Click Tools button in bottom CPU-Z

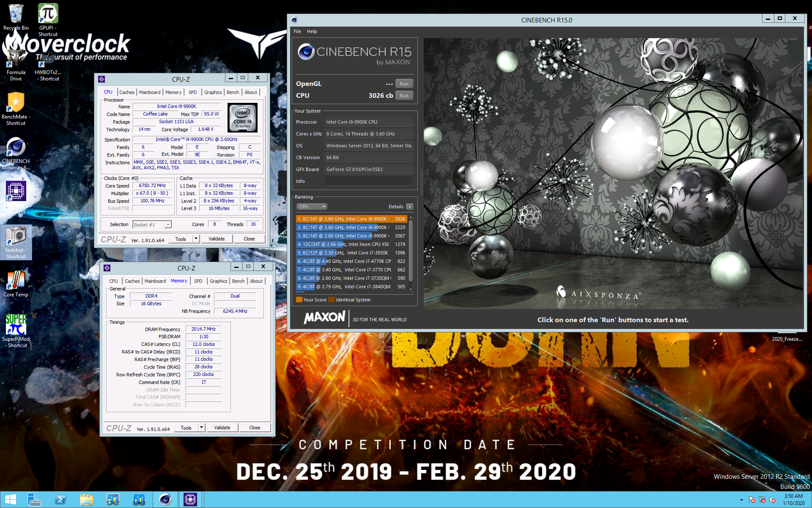click(186, 428)
